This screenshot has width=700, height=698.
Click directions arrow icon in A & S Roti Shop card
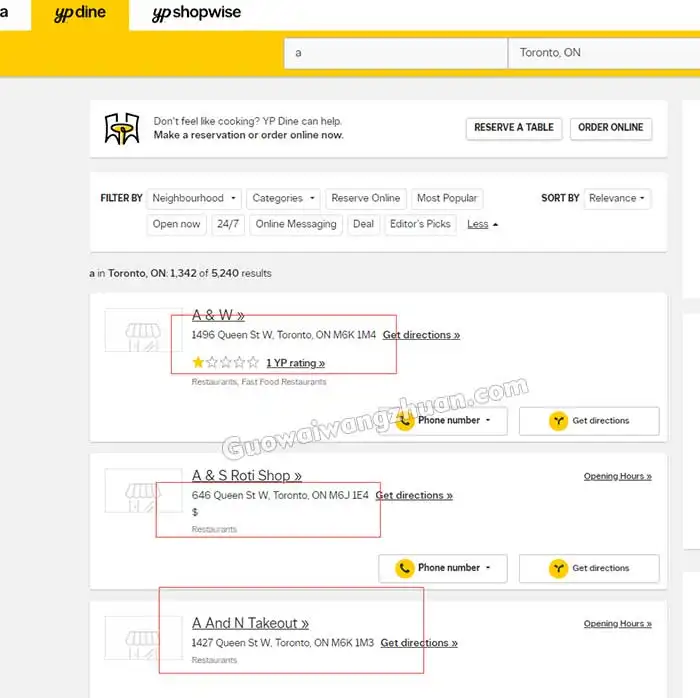pyautogui.click(x=558, y=568)
